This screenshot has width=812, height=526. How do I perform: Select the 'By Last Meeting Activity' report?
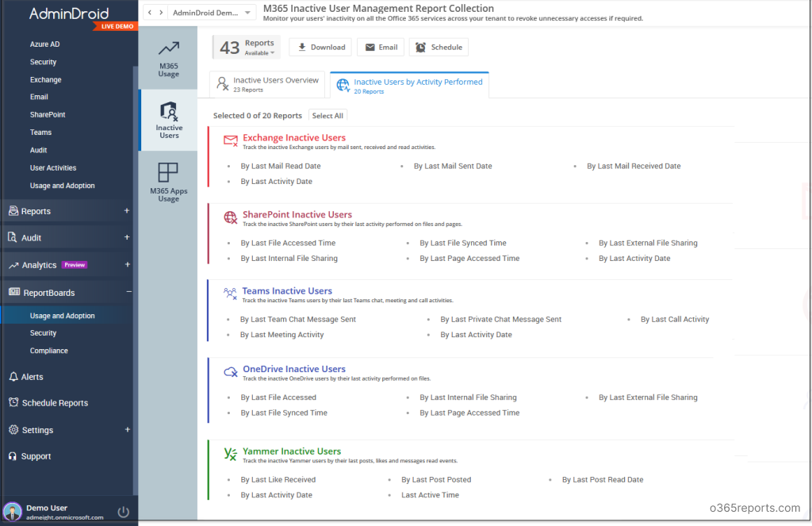[282, 335]
